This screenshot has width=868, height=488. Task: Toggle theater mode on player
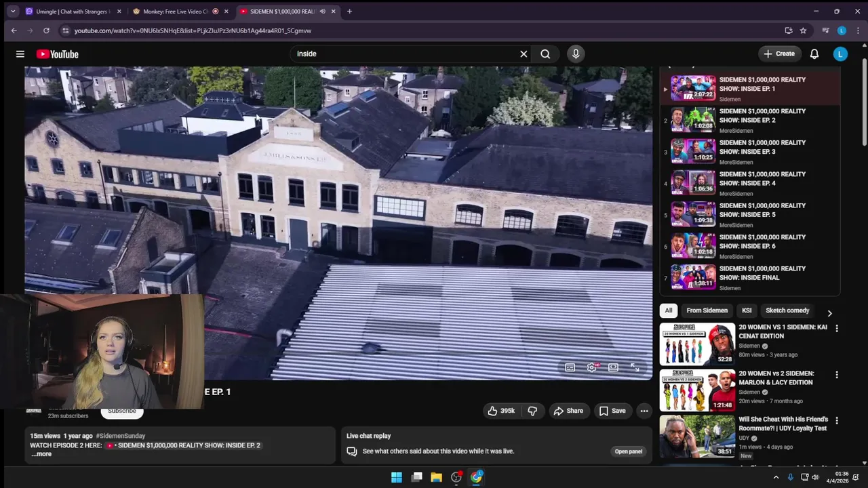click(613, 367)
